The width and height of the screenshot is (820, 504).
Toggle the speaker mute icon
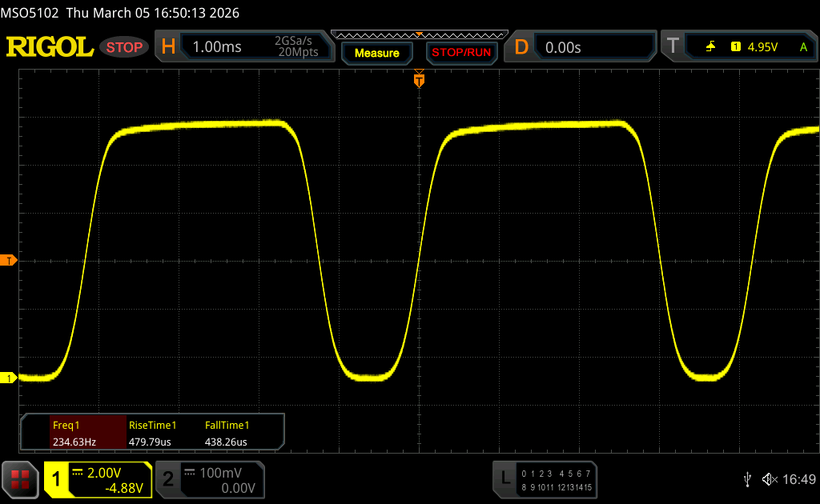[769, 478]
